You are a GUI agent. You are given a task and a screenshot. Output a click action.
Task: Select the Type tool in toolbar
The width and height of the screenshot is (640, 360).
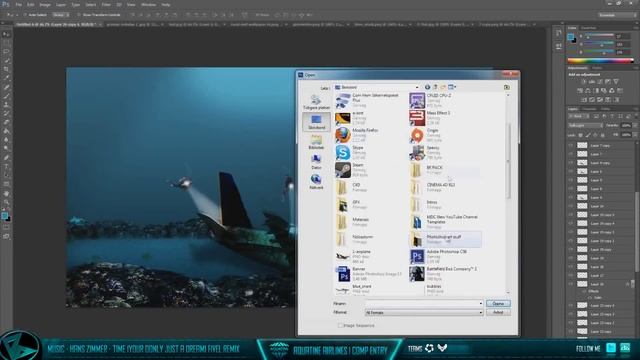(x=6, y=167)
